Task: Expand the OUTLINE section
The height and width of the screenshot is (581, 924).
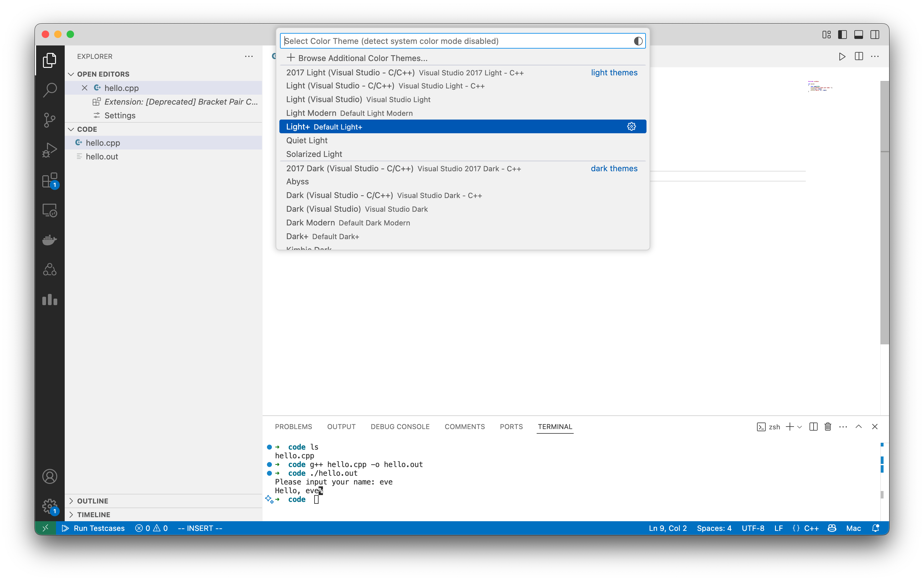Action: tap(71, 501)
